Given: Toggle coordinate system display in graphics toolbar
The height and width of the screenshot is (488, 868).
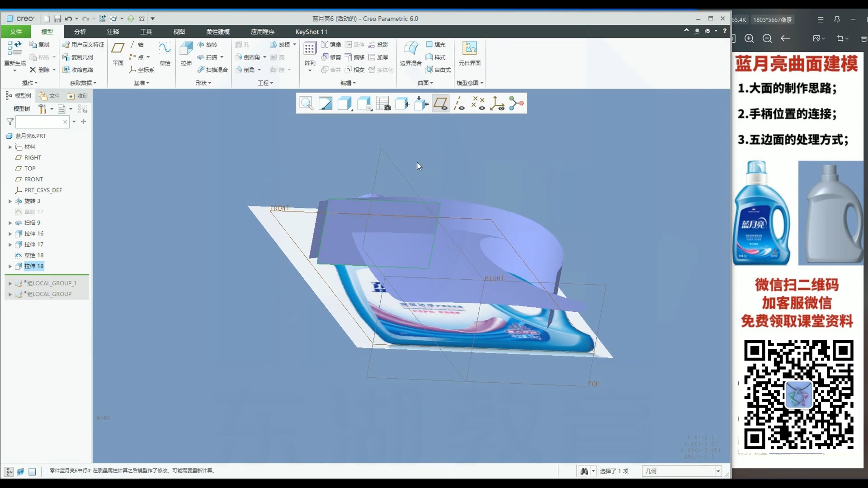Looking at the screenshot, I should 497,103.
